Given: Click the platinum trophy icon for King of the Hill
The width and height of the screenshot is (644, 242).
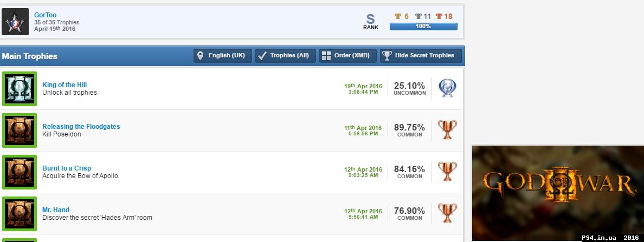Looking at the screenshot, I should click(447, 89).
